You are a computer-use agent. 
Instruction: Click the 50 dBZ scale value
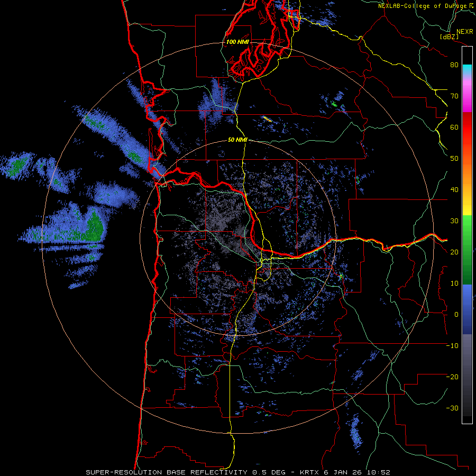(454, 159)
